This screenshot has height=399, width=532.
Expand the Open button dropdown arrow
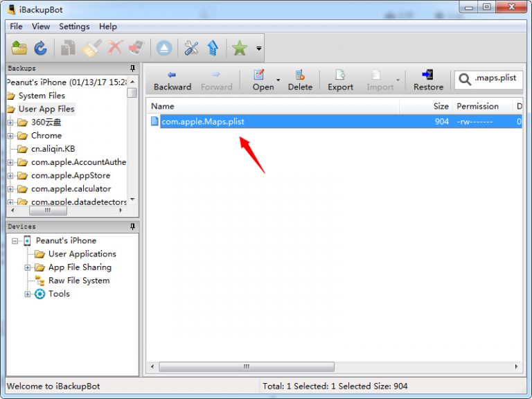(278, 80)
